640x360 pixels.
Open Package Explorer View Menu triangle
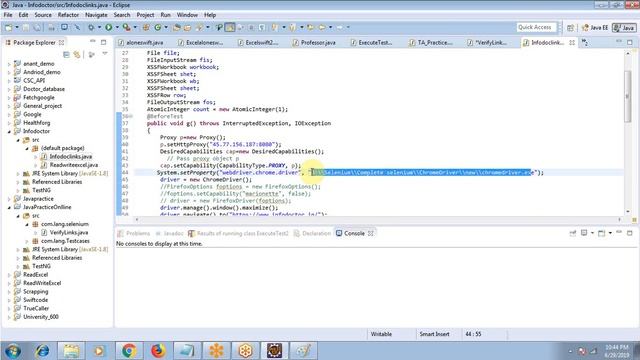pyautogui.click(x=105, y=53)
